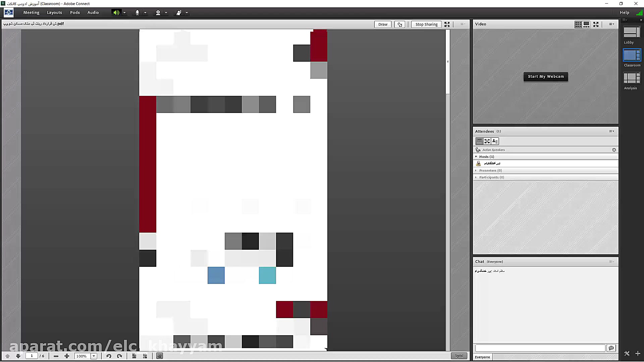This screenshot has width=644, height=362.
Task: Open the zoom percentage dropdown
Action: pyautogui.click(x=94, y=356)
